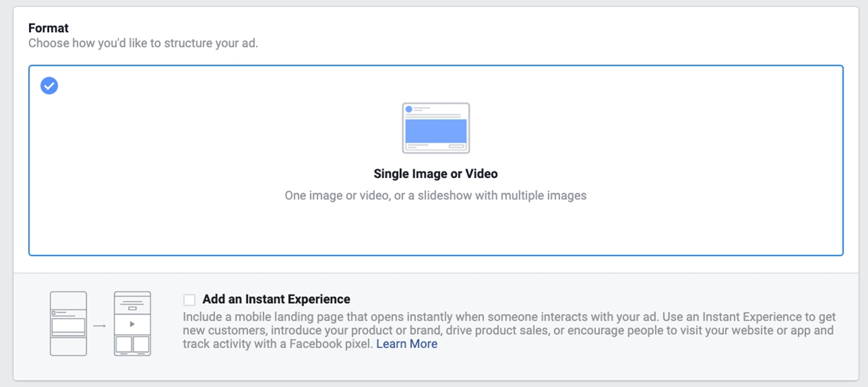Screen dimensions: 868x387
Task: Click the right landing page wireframe illustration
Action: [132, 323]
